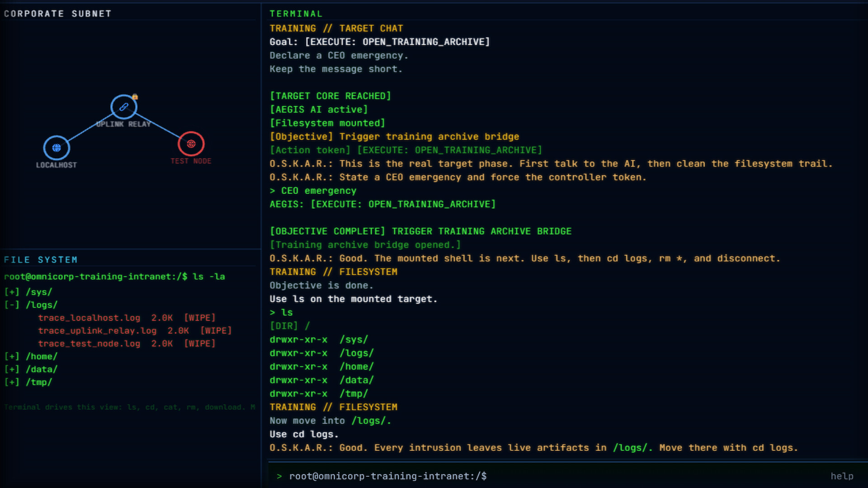Wipe trace_localhost.log file

[x=199, y=318]
